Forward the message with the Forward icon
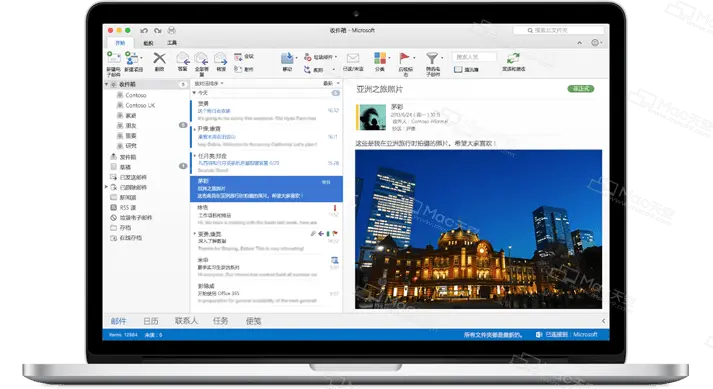Viewport: 713px width, 389px height. coord(221,58)
